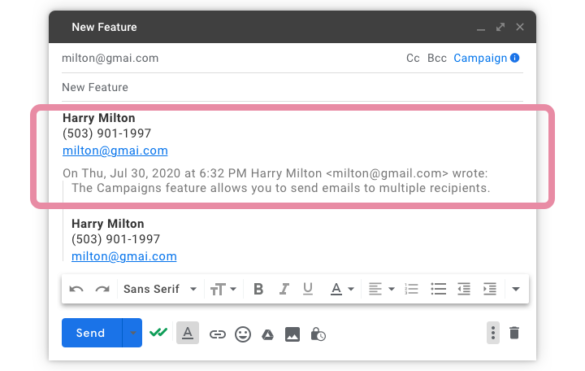Open the Sans Serif font dropdown

(160, 289)
